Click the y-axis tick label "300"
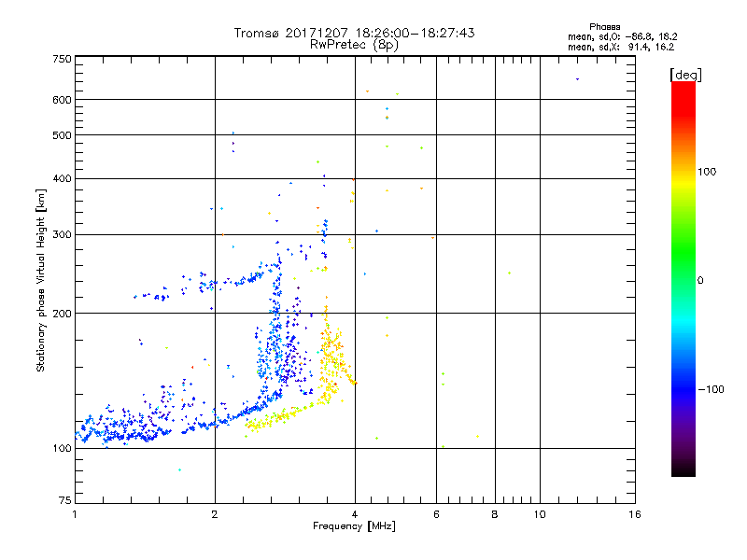The width and height of the screenshot is (747, 560). 62,235
